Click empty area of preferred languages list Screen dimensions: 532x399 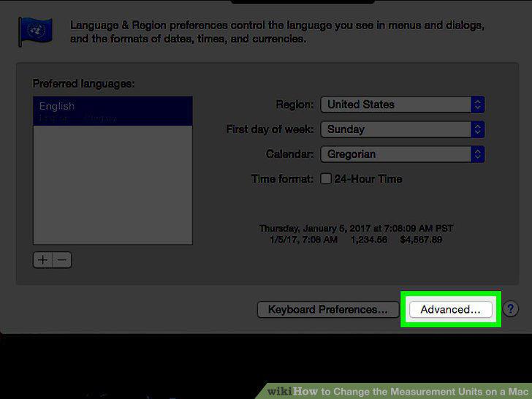pos(113,185)
